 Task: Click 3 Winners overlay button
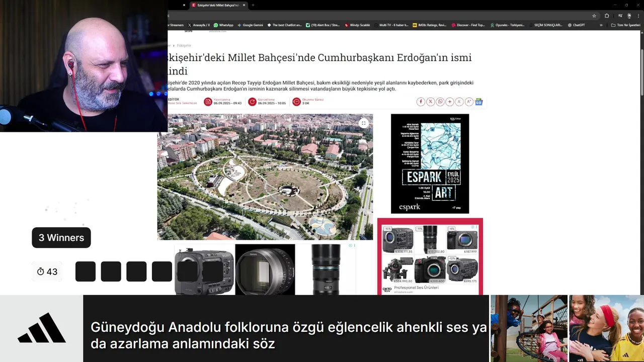[x=61, y=238]
